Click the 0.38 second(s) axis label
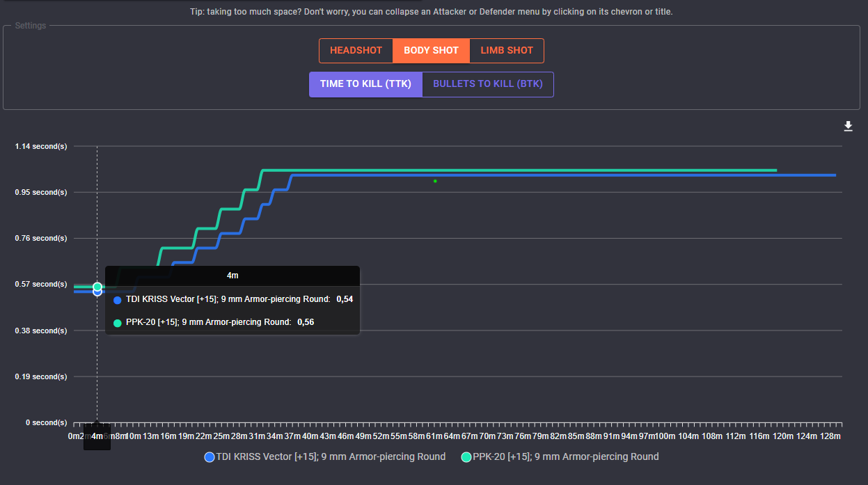Viewport: 868px width, 485px height. click(41, 331)
